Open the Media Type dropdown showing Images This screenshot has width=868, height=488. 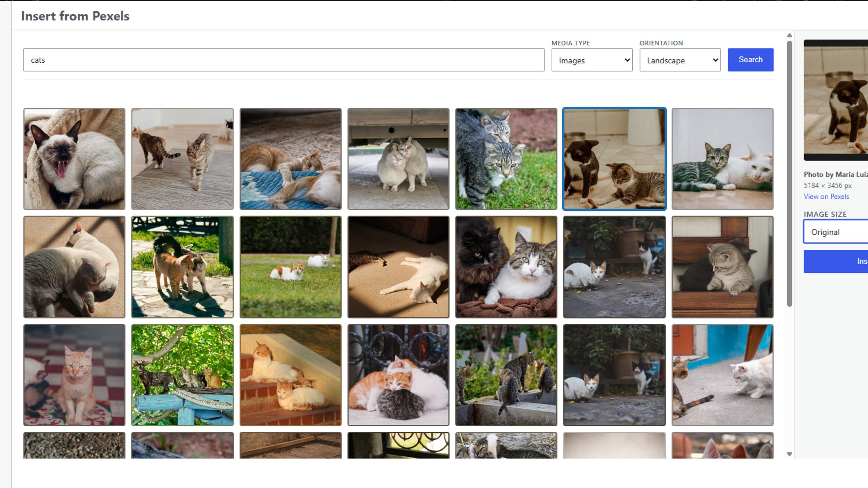(592, 60)
